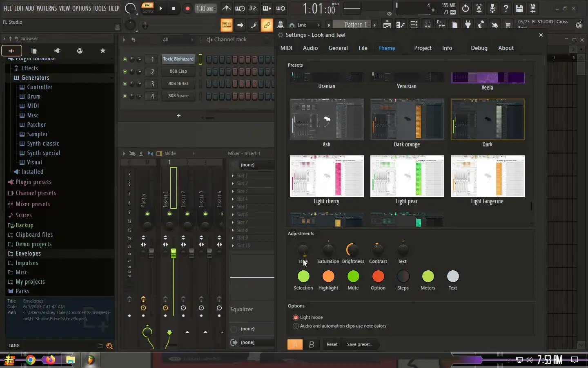Open the 808 Clap channel button
The width and height of the screenshot is (588, 368).
[178, 72]
